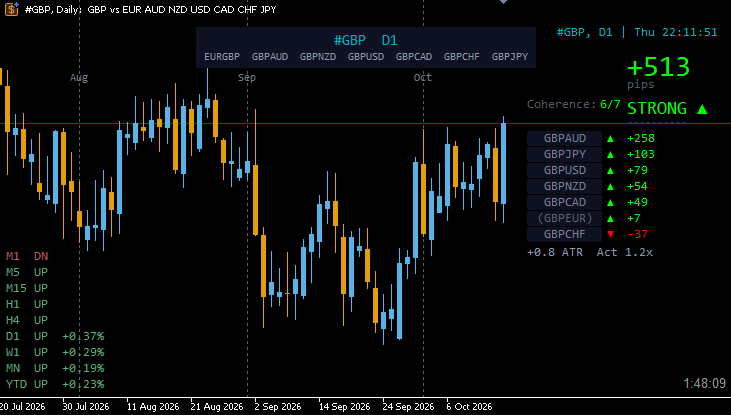Open (GBPEUR) row in strength list
This screenshot has height=415, width=731.
pyautogui.click(x=565, y=218)
